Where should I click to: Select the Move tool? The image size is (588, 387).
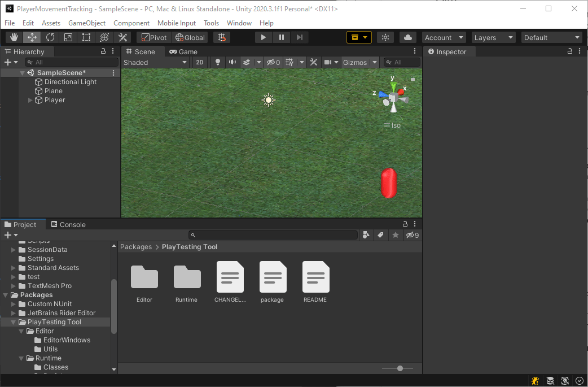click(32, 37)
